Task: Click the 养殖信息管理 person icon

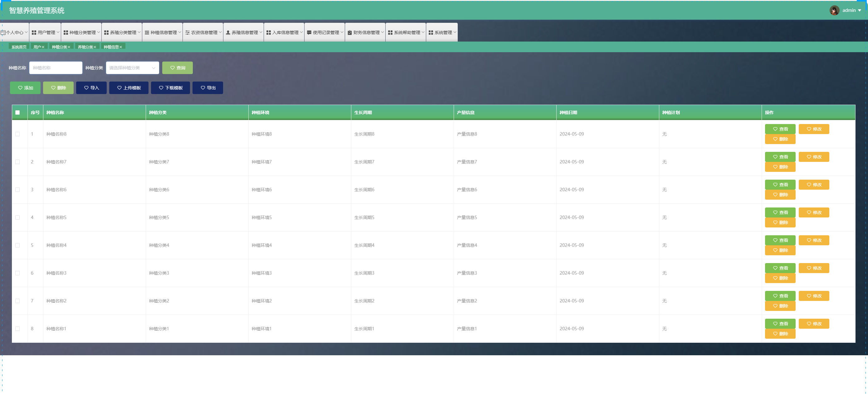Action: pos(228,32)
